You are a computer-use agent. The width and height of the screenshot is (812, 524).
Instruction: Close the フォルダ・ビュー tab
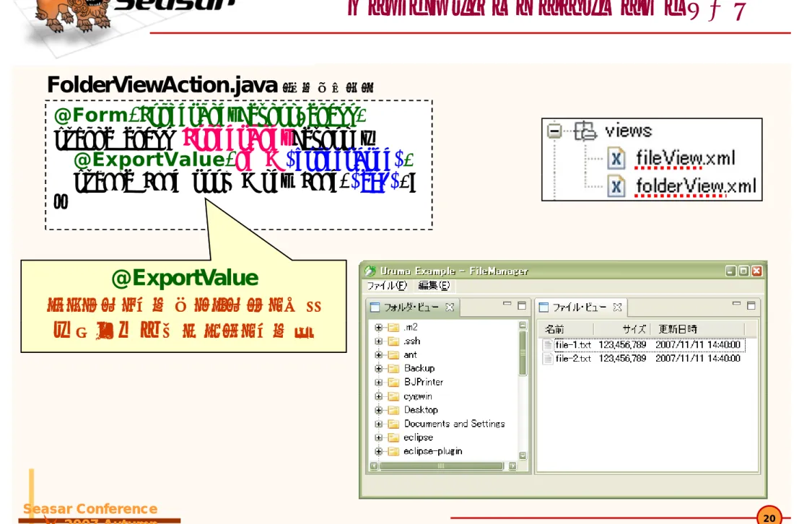tap(450, 307)
